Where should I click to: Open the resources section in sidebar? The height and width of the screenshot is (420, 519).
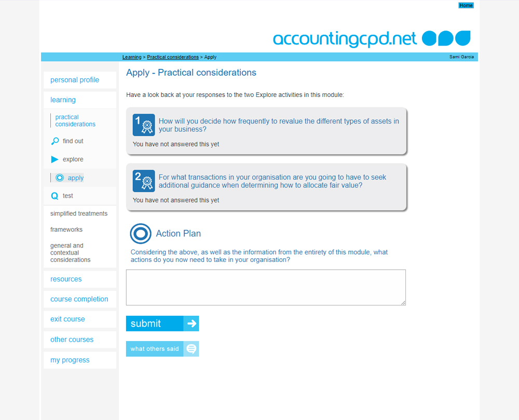point(66,279)
